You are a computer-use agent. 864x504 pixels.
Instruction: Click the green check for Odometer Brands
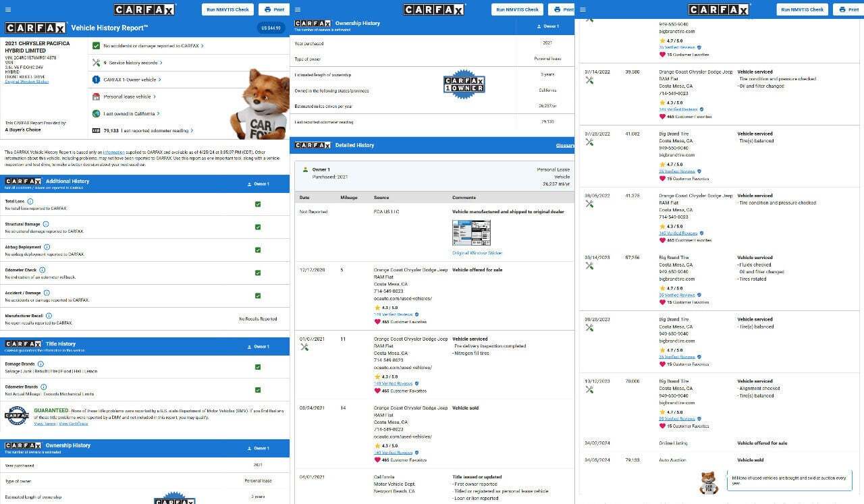[258, 389]
